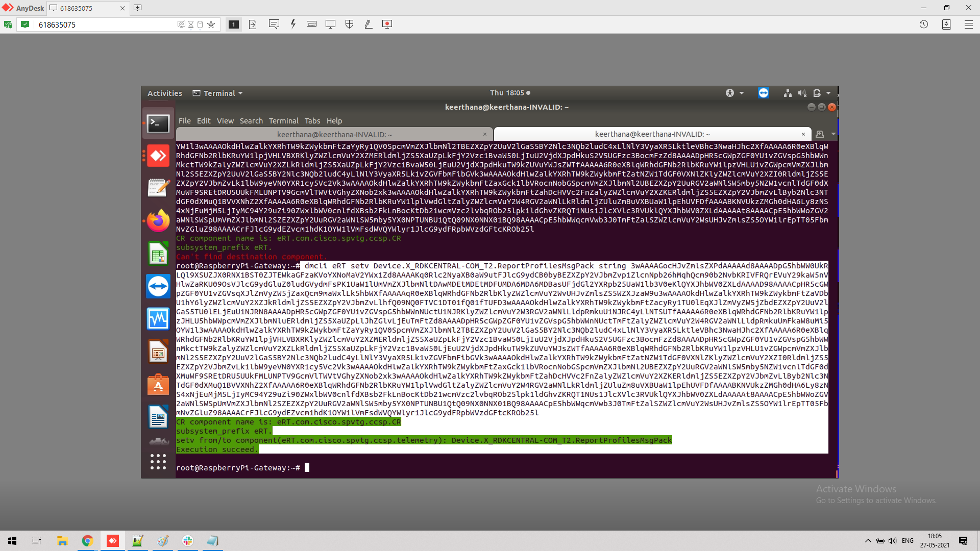This screenshot has width=980, height=551.
Task: Open the terminal View menu
Action: (225, 121)
